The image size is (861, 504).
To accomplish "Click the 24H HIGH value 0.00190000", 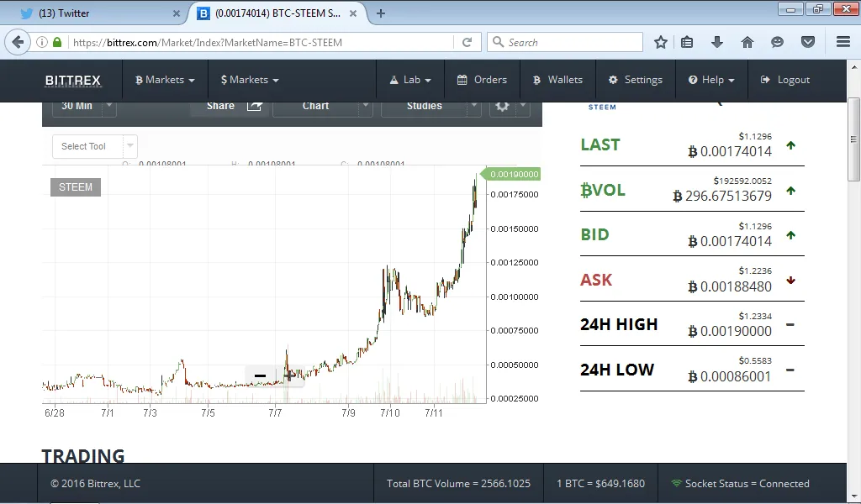I will tap(731, 331).
